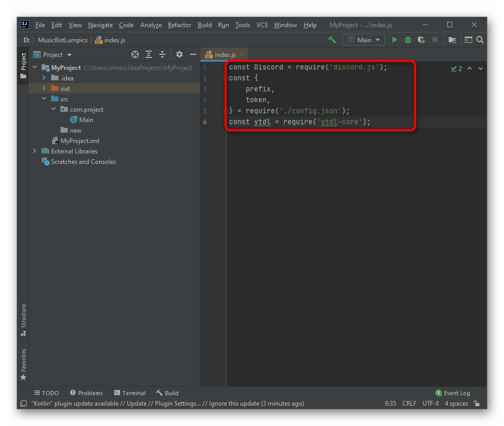Collapse all nodes in Project tree
Image resolution: width=504 pixels, height=426 pixels.
tap(162, 54)
